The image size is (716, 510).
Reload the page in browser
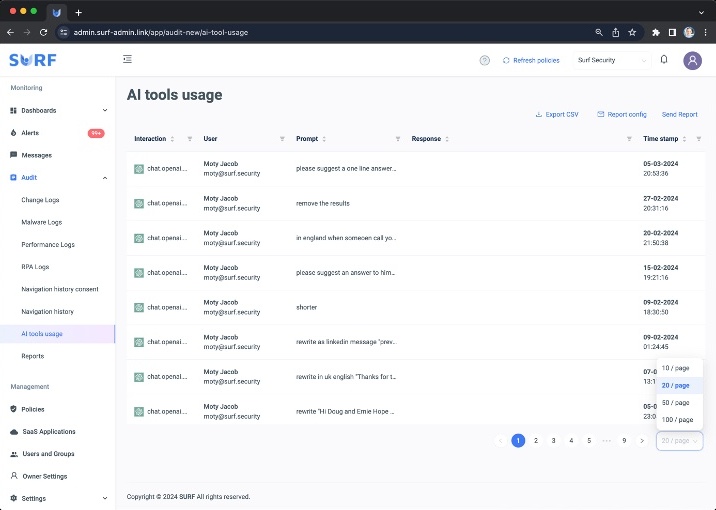click(x=43, y=32)
